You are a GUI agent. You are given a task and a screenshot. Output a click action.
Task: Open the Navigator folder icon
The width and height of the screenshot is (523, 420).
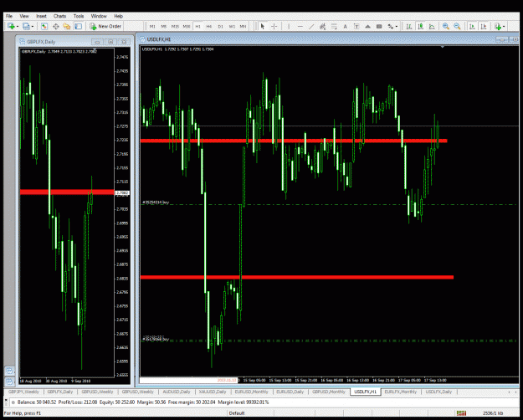point(67,26)
